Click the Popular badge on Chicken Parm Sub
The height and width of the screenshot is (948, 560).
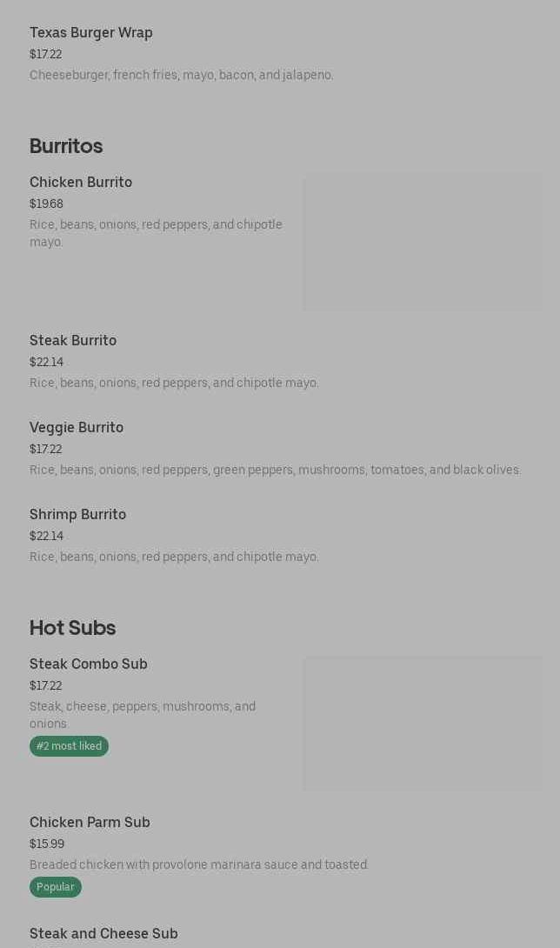pos(56,887)
